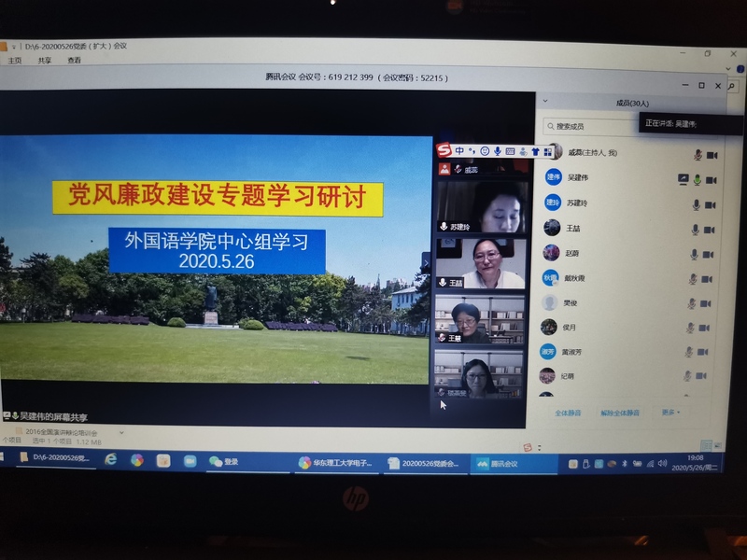Open the emoji face in Sogou toolbar
Image resolution: width=747 pixels, height=560 pixels.
tap(485, 151)
